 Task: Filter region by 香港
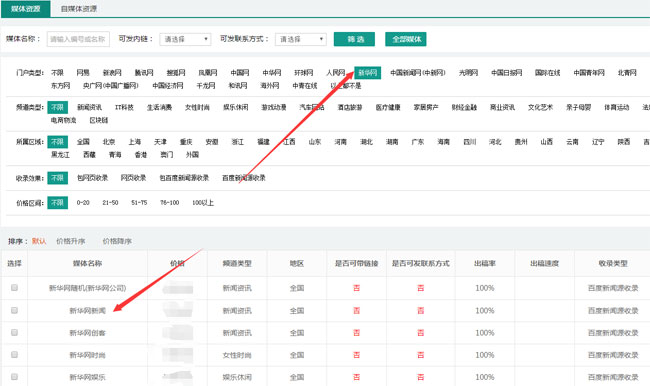click(x=141, y=154)
